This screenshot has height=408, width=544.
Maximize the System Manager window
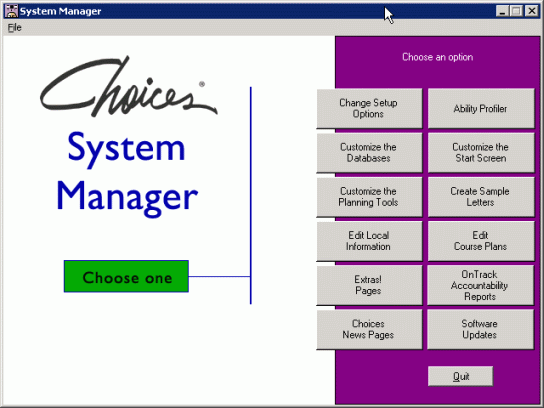516,11
